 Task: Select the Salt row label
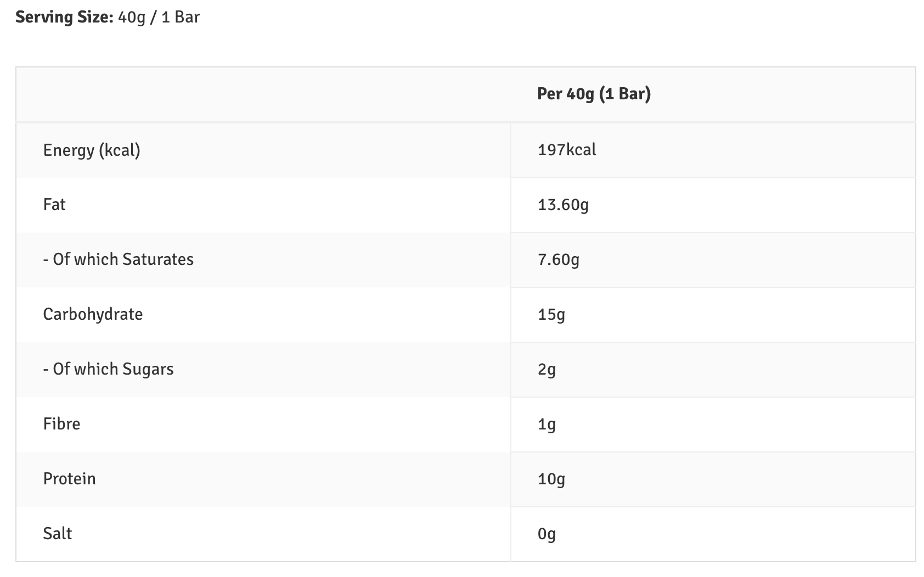click(x=58, y=534)
